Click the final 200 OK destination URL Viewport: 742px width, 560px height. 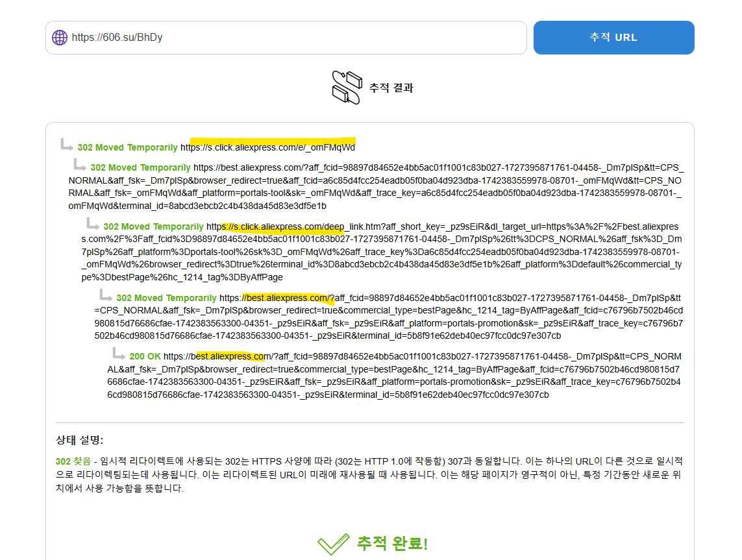[394, 376]
